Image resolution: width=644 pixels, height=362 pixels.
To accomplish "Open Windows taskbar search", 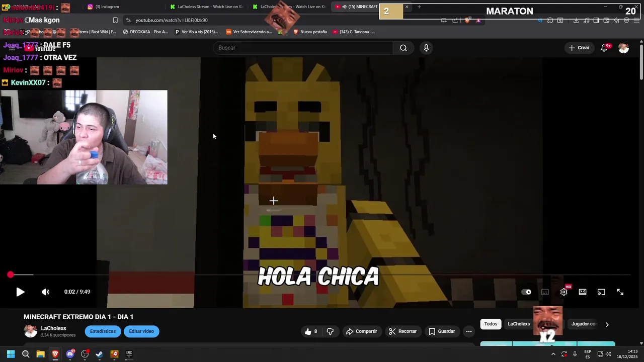I will click(x=26, y=354).
